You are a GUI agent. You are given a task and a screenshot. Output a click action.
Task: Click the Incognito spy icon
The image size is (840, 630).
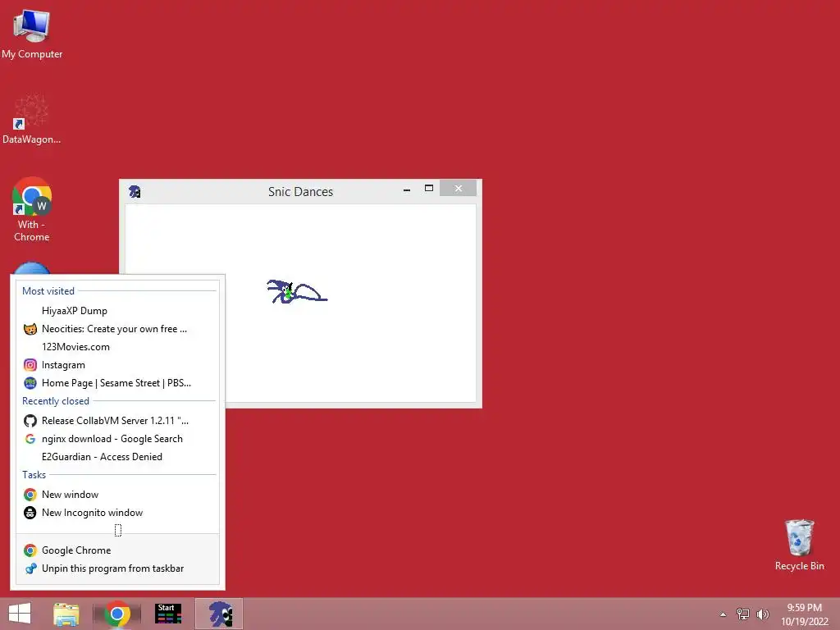click(30, 513)
